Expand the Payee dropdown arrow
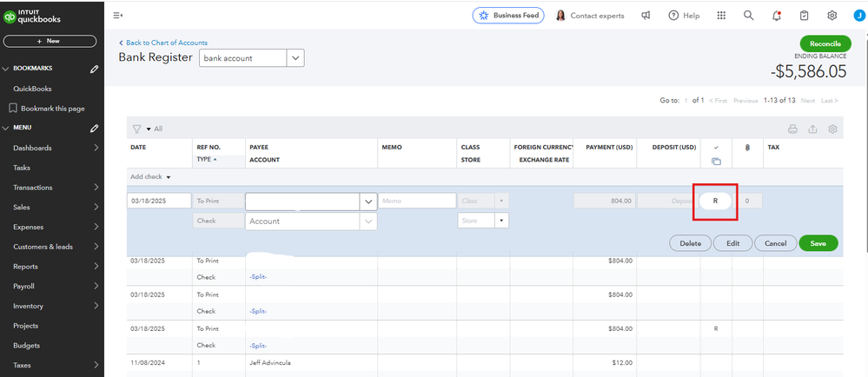868x377 pixels. point(368,202)
